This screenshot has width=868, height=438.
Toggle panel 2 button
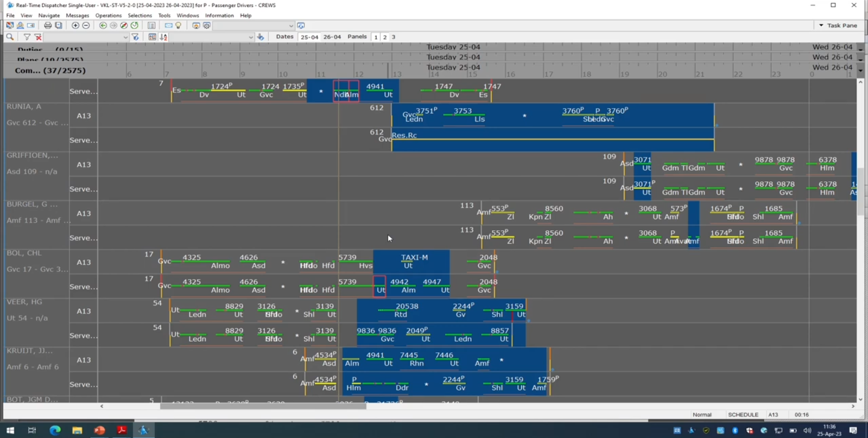[x=385, y=37]
